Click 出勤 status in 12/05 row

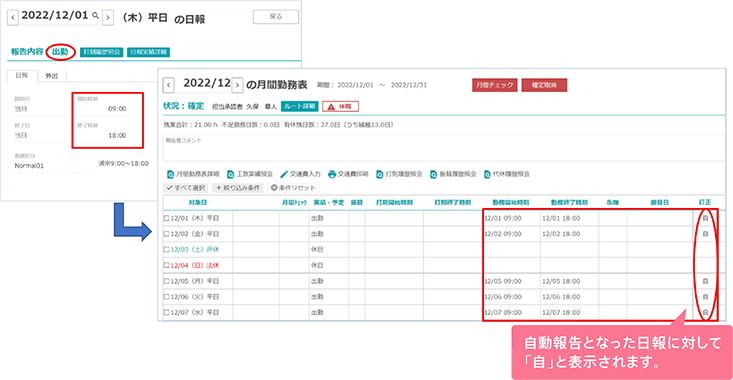[317, 281]
